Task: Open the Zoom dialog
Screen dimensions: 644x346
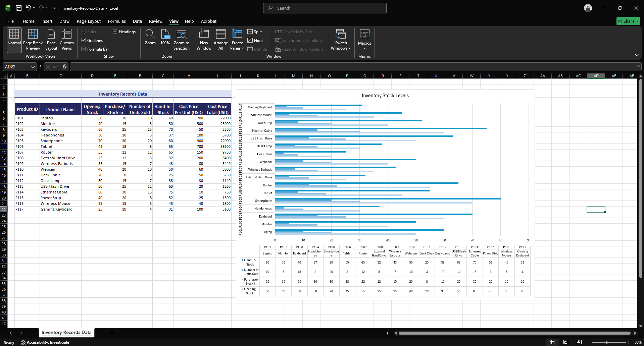Action: point(150,37)
